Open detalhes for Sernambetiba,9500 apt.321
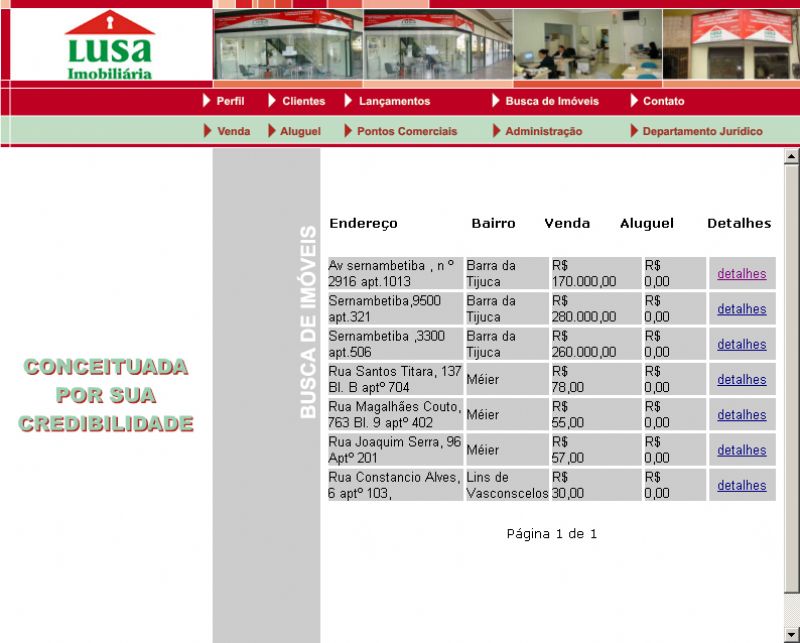This screenshot has width=800, height=643. pyautogui.click(x=742, y=309)
